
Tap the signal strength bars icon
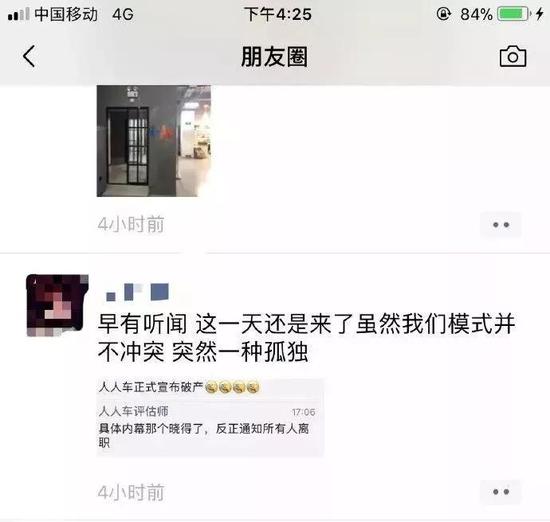coord(19,14)
